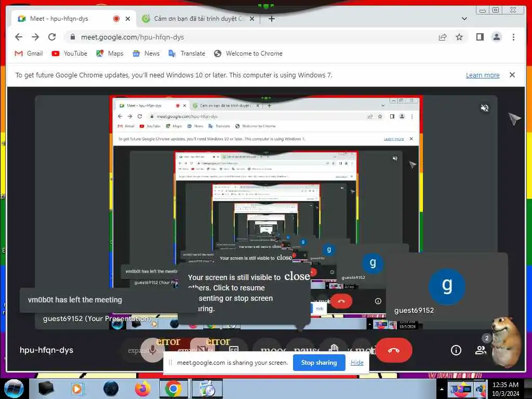Toggle the microphone in Meet controls
This screenshot has width=532, height=399.
(x=152, y=350)
